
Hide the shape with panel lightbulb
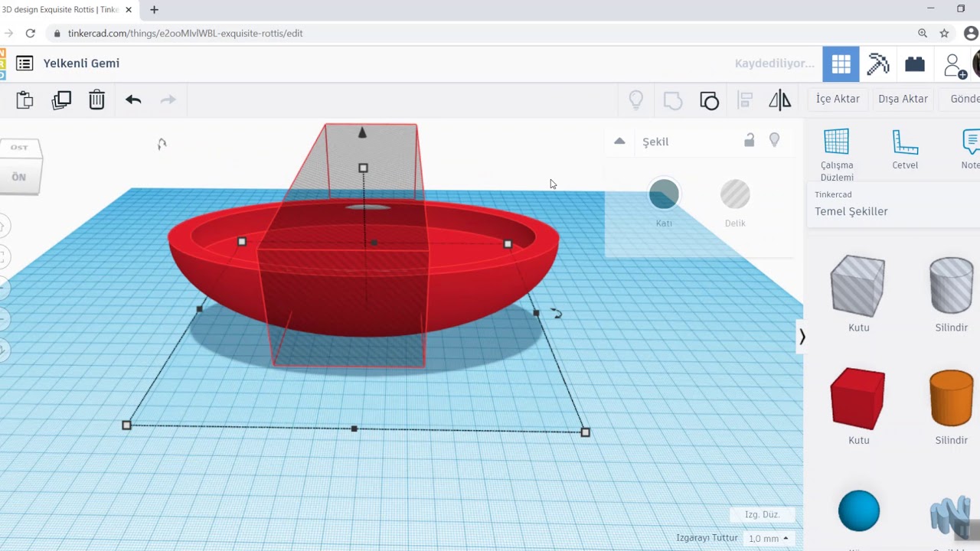tap(775, 140)
